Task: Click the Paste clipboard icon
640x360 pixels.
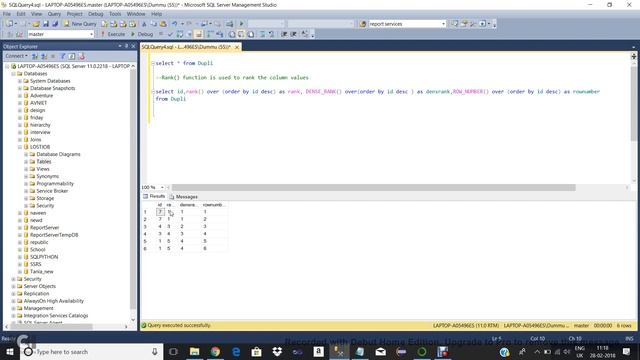Action: pos(163,24)
